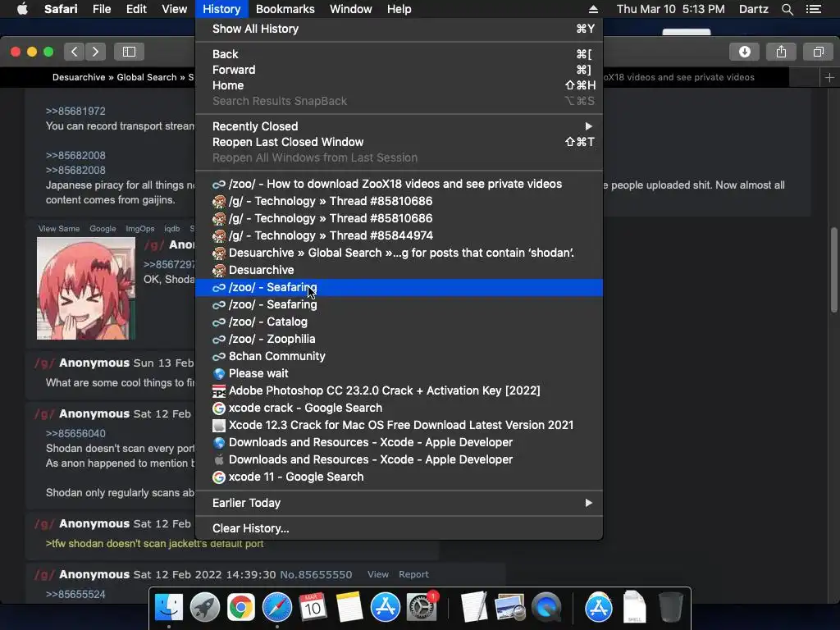This screenshot has height=630, width=840.
Task: Toggle the Safari sidebar button
Action: pyautogui.click(x=129, y=52)
